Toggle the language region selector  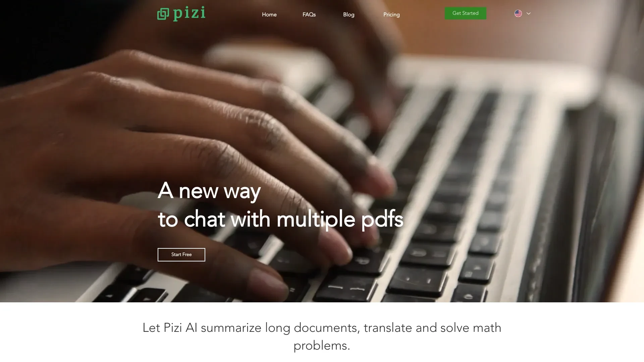[x=523, y=13]
